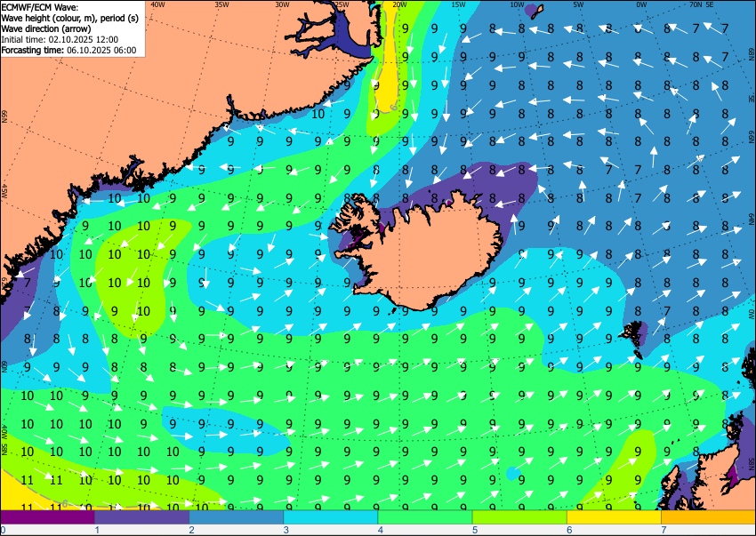
Task: Click legend scale number '7'
Action: coord(664,530)
